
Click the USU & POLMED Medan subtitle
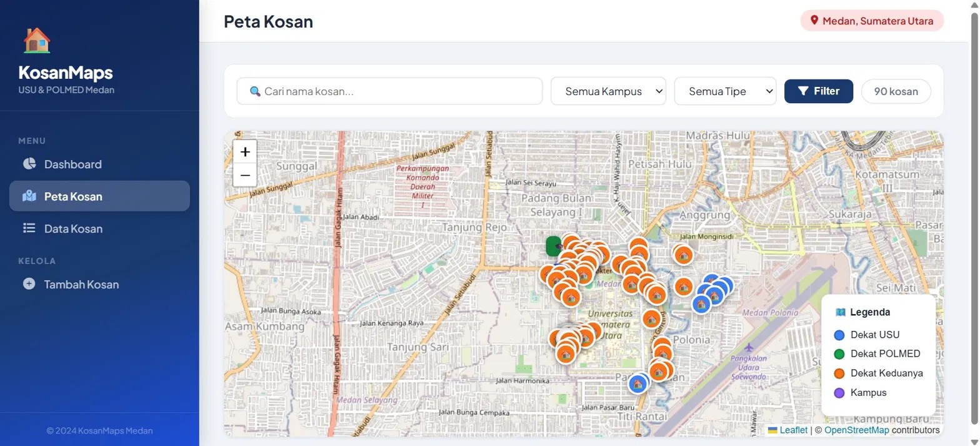[66, 90]
